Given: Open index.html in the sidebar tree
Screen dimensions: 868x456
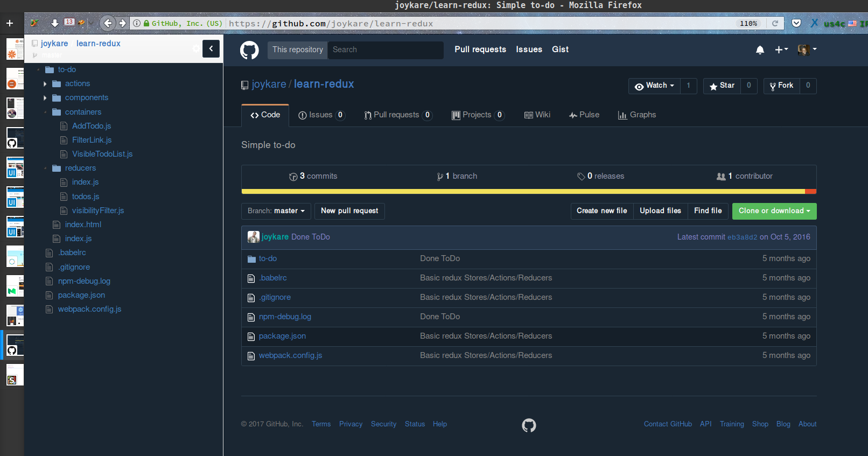Looking at the screenshot, I should pos(83,225).
